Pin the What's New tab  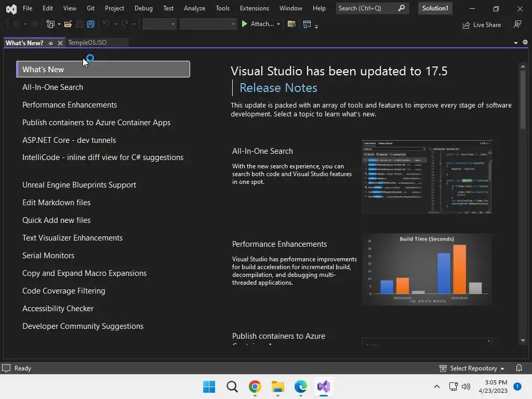tap(50, 43)
